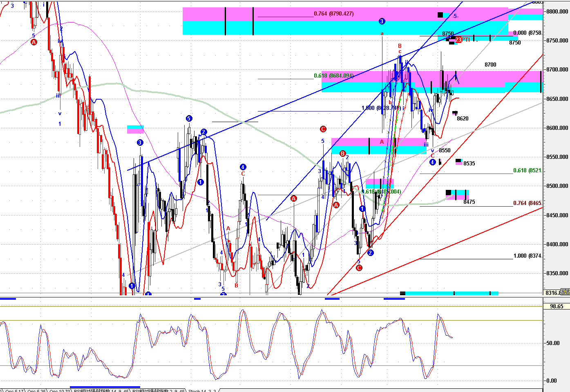Image resolution: width=570 pixels, height=392 pixels.
Task: Click the 1.000 (8374 Fibonacci label
Action: pyautogui.click(x=528, y=256)
